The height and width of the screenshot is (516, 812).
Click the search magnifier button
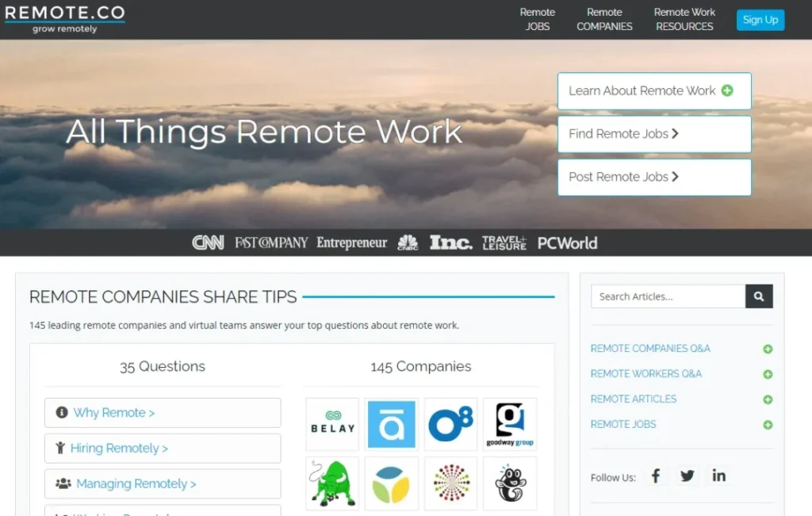pyautogui.click(x=759, y=296)
